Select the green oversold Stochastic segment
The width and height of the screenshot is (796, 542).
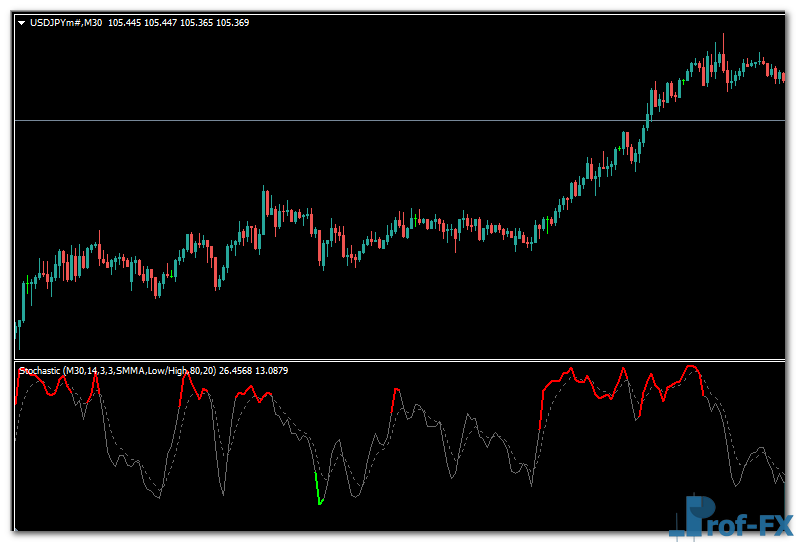click(318, 488)
